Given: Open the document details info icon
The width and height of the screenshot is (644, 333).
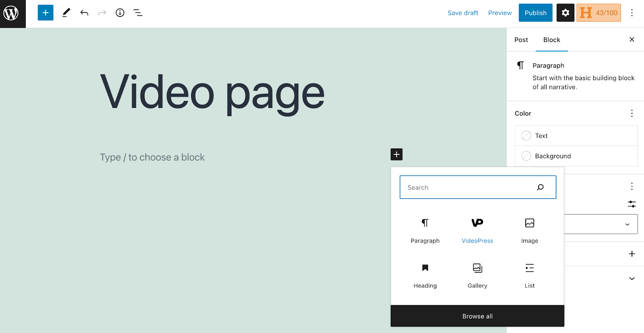Looking at the screenshot, I should (120, 13).
